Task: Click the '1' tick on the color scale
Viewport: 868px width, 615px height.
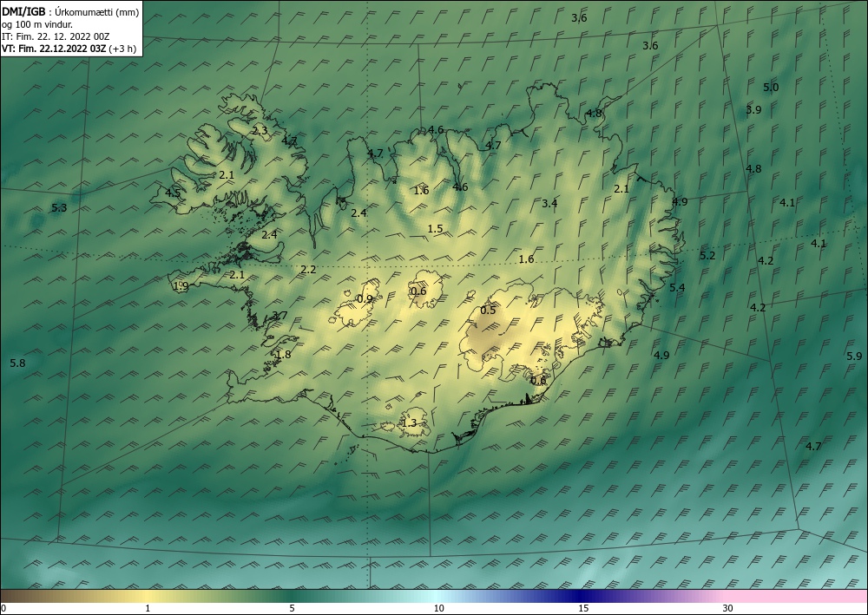Action: pyautogui.click(x=148, y=608)
